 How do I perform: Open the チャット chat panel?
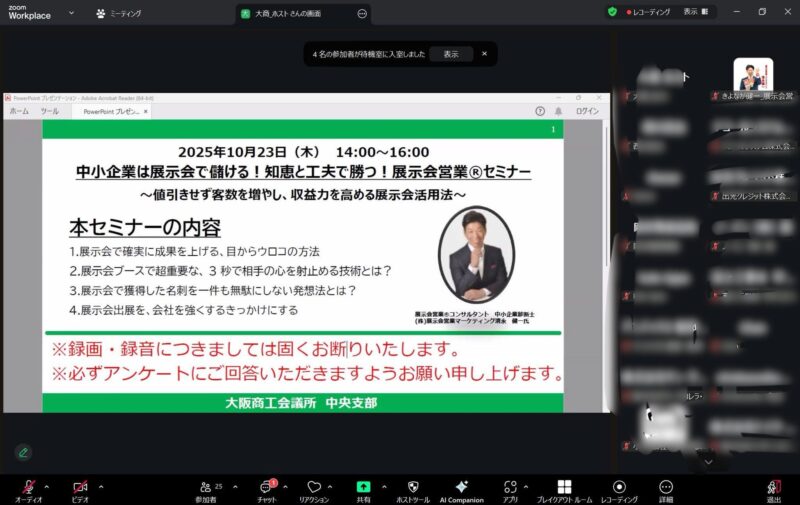click(x=266, y=487)
